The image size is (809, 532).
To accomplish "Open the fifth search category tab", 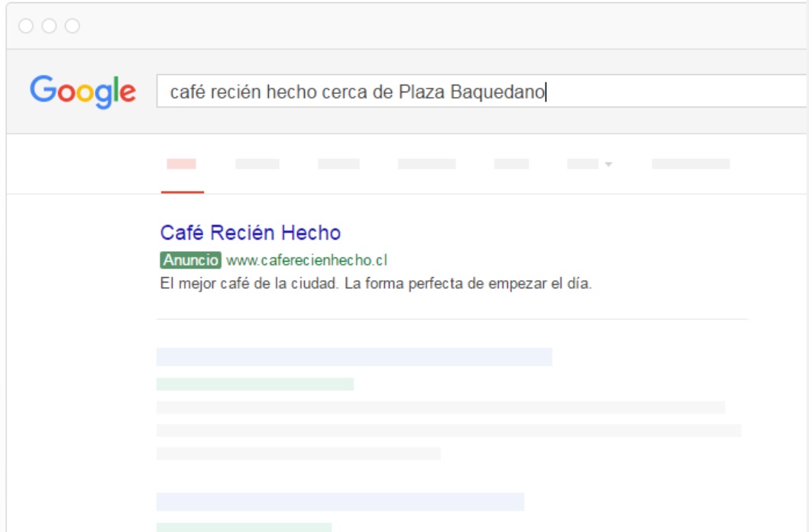I will (511, 164).
